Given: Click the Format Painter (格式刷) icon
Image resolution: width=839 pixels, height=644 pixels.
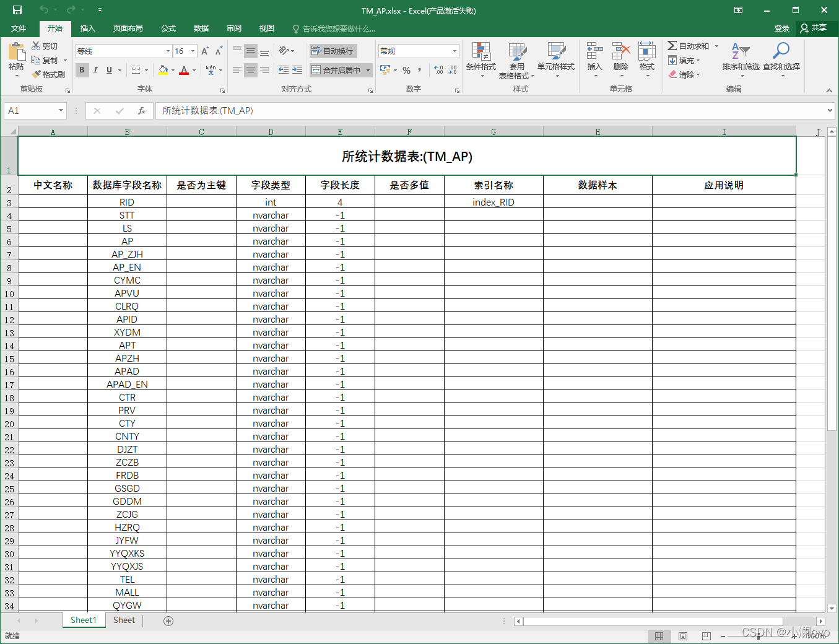Looking at the screenshot, I should click(x=36, y=74).
